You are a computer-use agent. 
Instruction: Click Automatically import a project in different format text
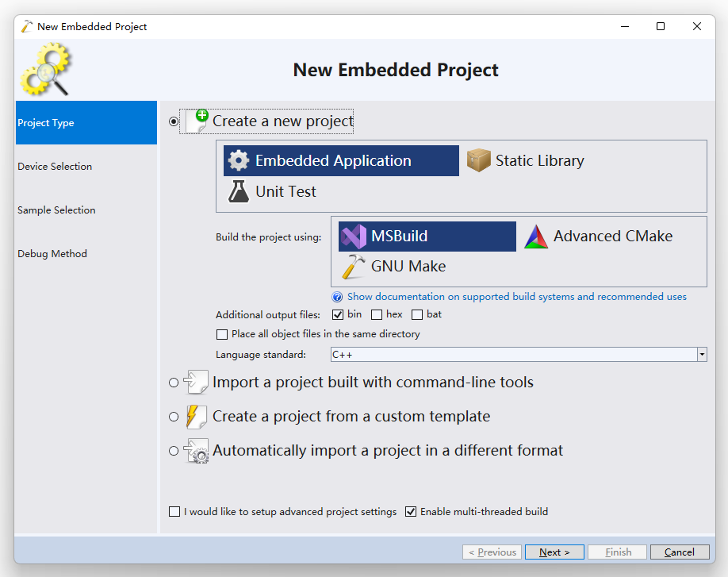[x=388, y=451]
